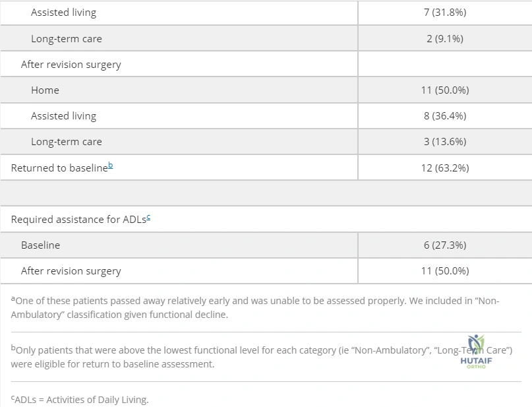
Task: Click the Returned to baseline row text
Action: click(59, 168)
